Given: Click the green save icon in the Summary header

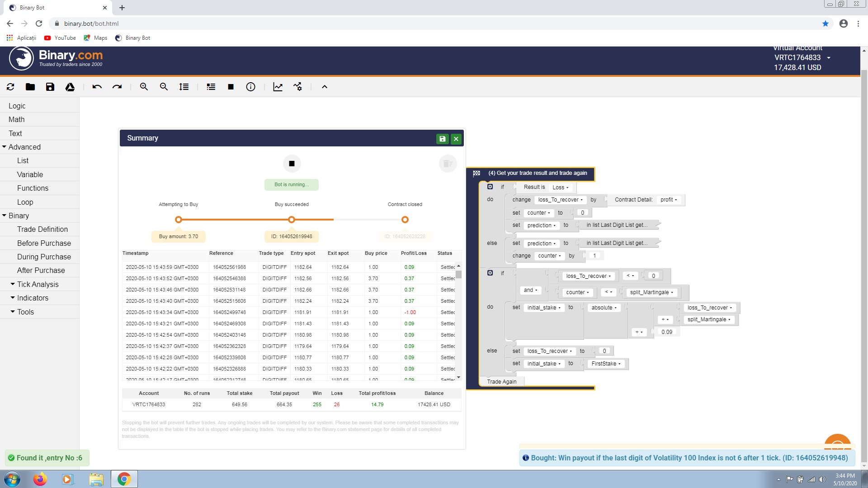Looking at the screenshot, I should click(442, 139).
